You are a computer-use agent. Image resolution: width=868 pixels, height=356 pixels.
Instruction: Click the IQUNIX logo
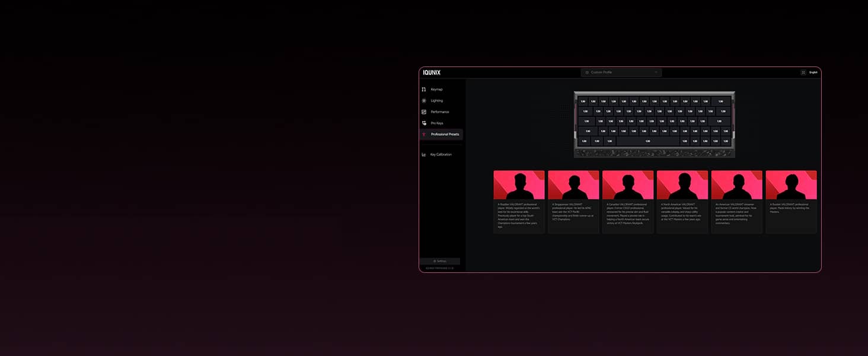(x=432, y=72)
